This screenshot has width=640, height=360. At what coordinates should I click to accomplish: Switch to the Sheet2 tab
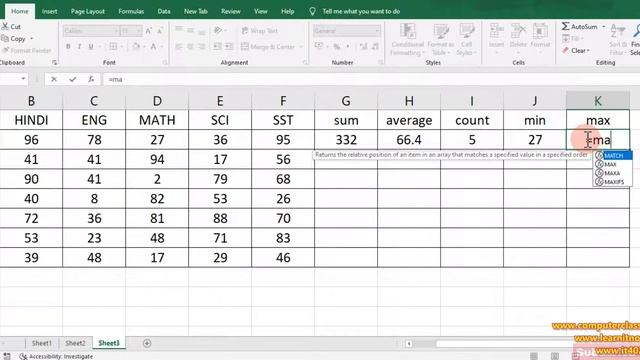(75, 343)
